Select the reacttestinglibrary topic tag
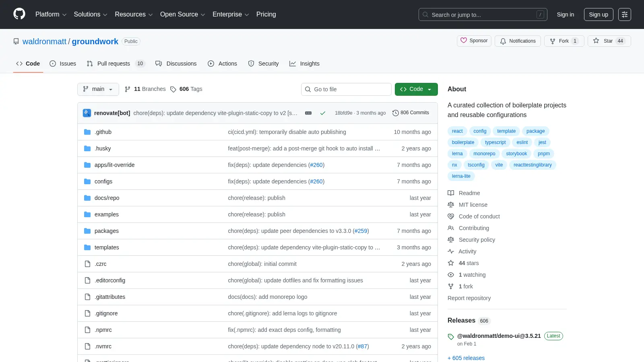Screen dimensions: 644x362 533,165
